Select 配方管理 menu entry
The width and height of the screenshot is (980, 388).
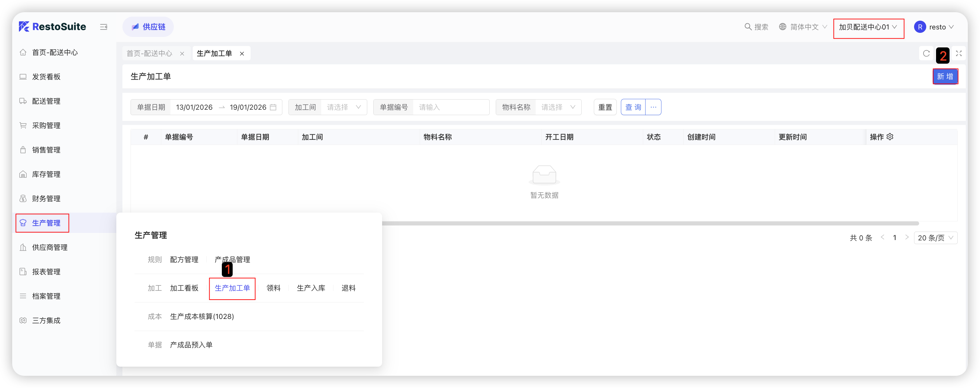[x=184, y=260]
